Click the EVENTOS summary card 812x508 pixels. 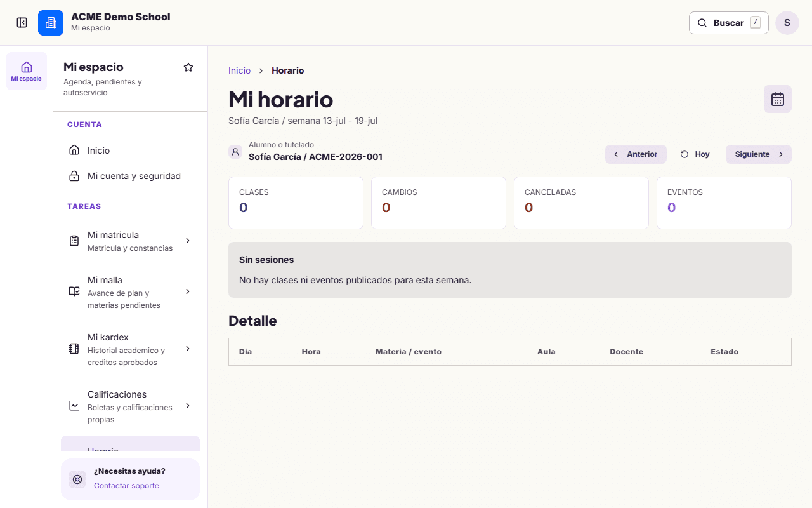[x=724, y=203]
